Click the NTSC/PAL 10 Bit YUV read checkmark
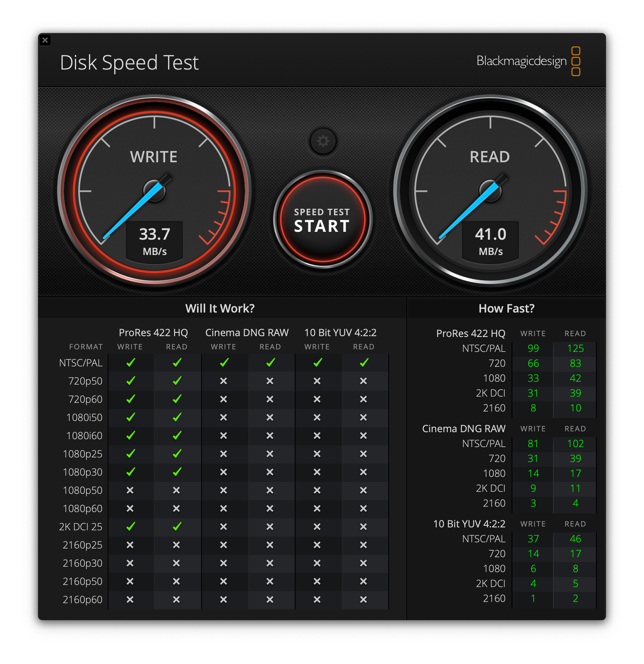The image size is (644, 664). tap(364, 363)
